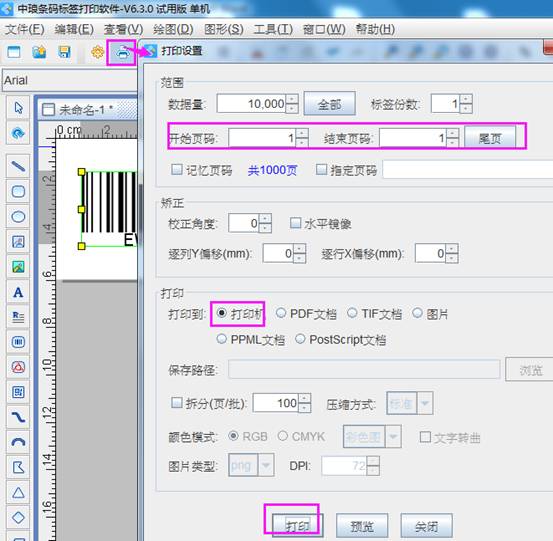Save document with the floppy disk icon
This screenshot has width=553, height=541.
[x=64, y=52]
